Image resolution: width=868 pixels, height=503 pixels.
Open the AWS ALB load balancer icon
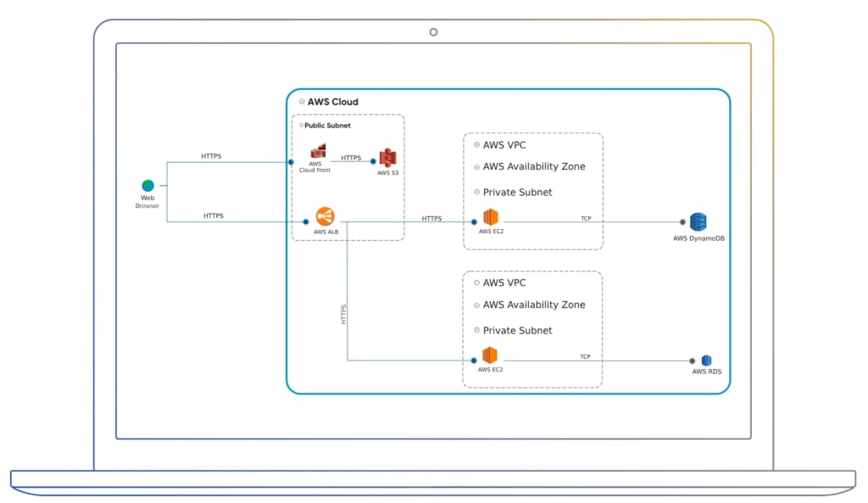pos(325,218)
